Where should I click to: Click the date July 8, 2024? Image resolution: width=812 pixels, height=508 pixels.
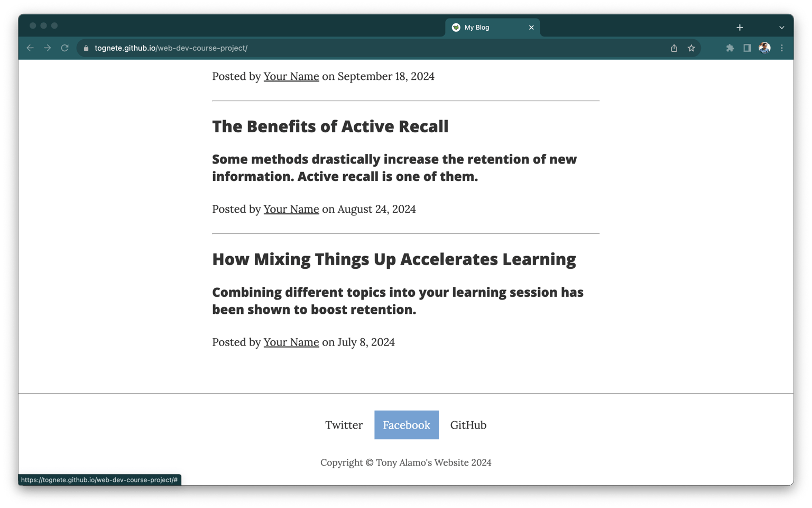[x=366, y=342]
